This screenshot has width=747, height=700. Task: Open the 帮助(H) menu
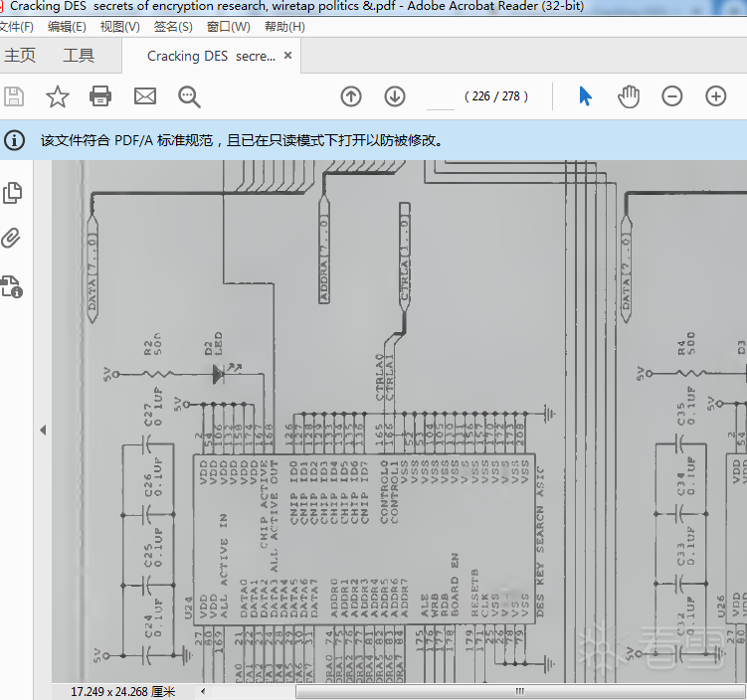click(284, 27)
